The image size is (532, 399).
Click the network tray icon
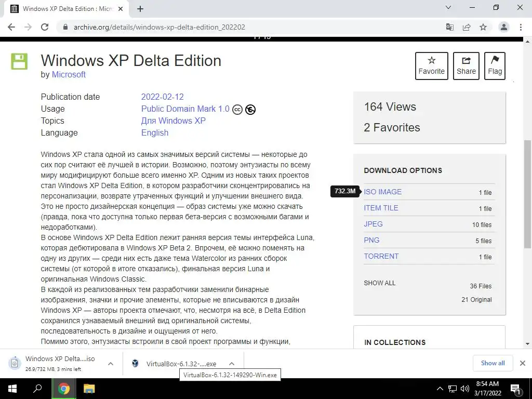(453, 389)
